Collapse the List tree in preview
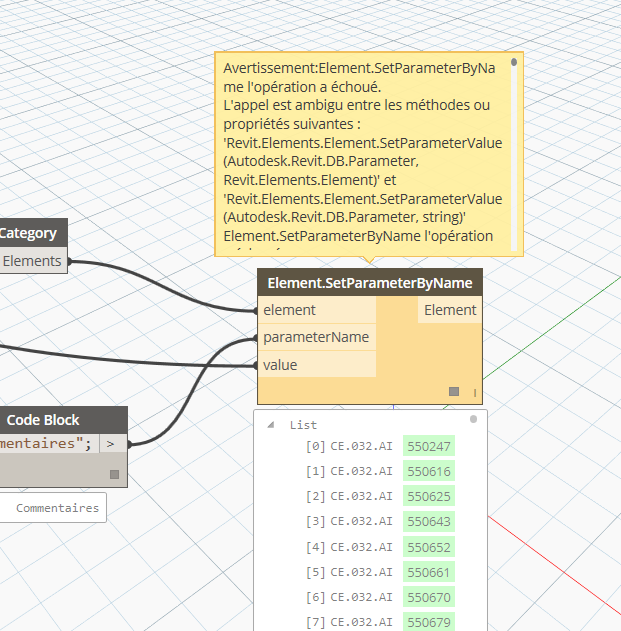 270,425
